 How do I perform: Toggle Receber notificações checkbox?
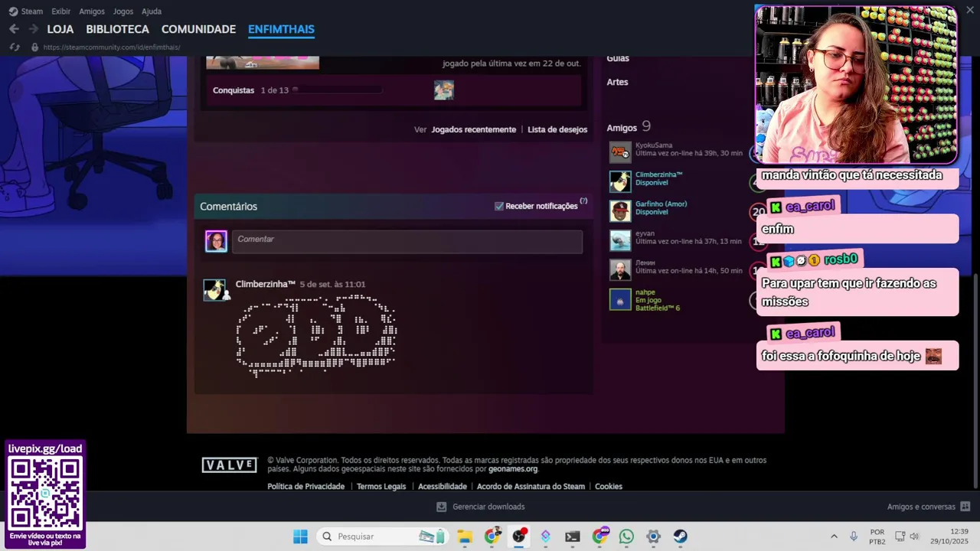coord(499,206)
